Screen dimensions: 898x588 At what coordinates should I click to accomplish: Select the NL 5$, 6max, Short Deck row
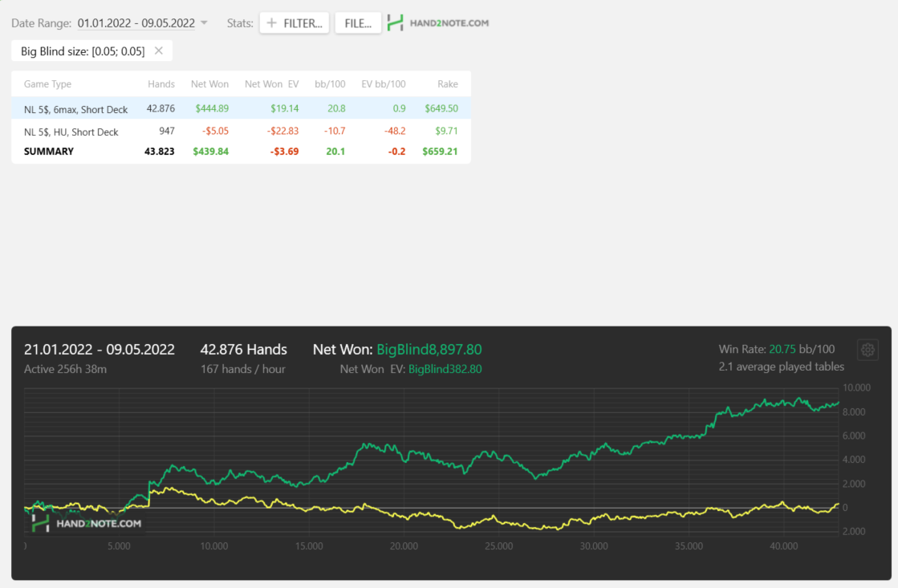241,108
